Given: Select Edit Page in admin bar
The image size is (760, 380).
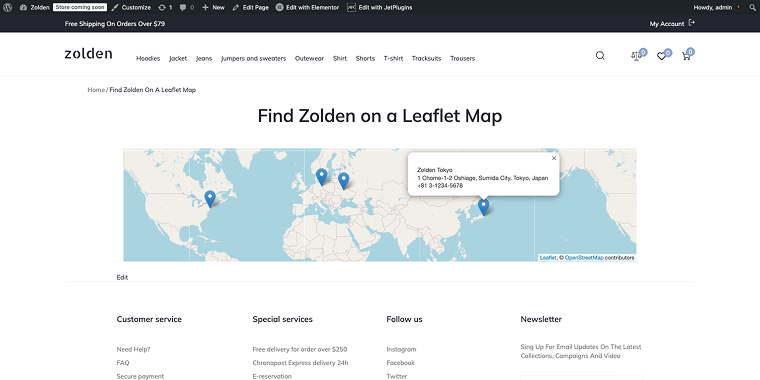Looking at the screenshot, I should [x=251, y=7].
